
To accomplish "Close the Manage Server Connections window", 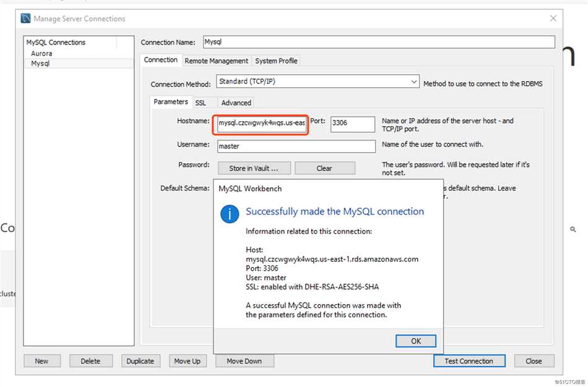I will point(553,19).
